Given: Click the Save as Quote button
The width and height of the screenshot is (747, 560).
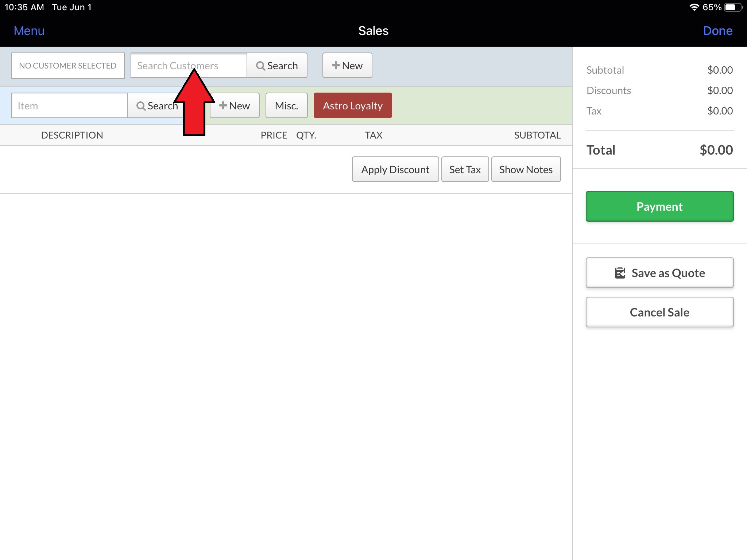Looking at the screenshot, I should tap(659, 273).
